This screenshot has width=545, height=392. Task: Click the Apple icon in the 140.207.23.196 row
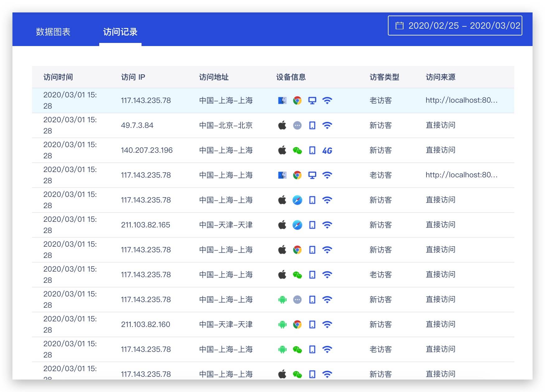click(x=282, y=150)
